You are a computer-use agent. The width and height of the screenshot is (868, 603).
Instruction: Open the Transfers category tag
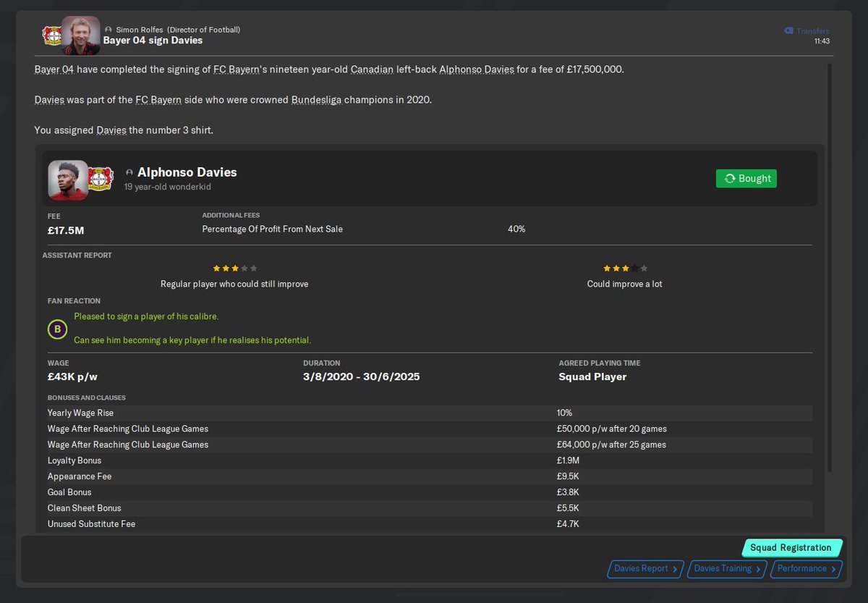807,31
